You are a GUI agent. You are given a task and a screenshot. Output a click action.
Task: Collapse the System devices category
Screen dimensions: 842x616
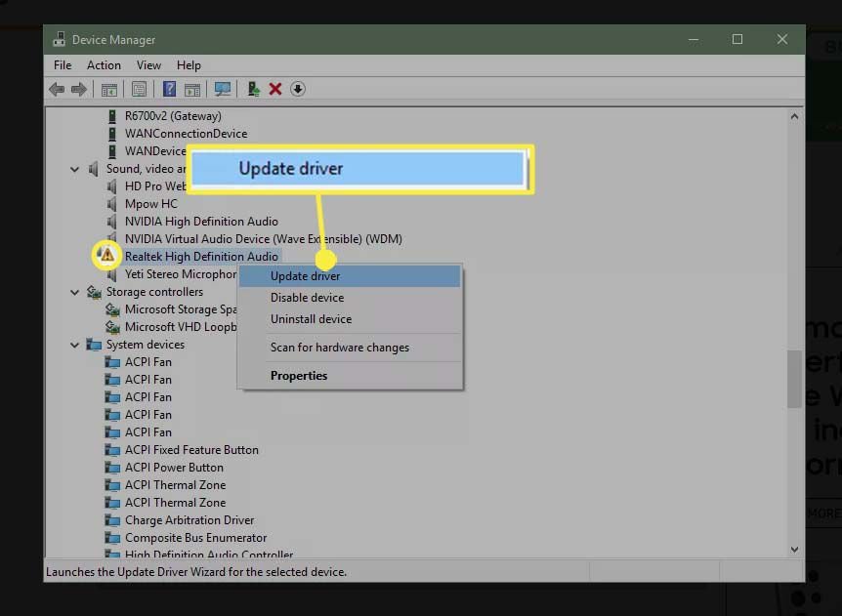(74, 345)
